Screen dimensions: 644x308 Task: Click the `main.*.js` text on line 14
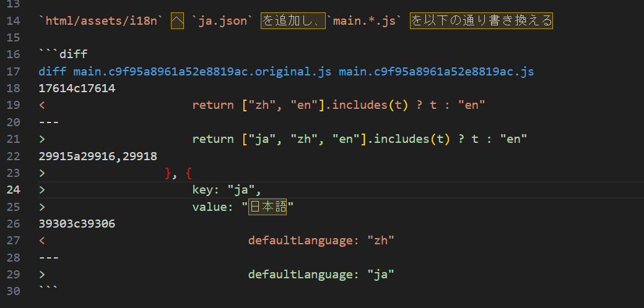[x=364, y=21]
